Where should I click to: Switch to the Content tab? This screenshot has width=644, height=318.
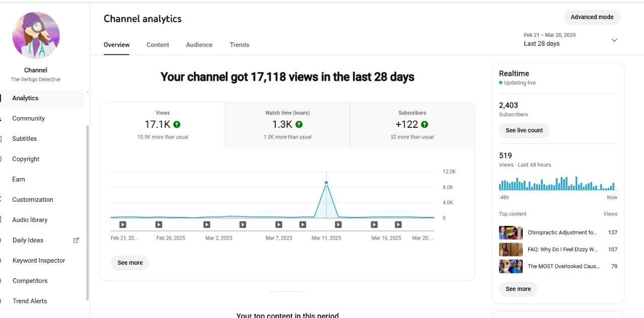157,45
